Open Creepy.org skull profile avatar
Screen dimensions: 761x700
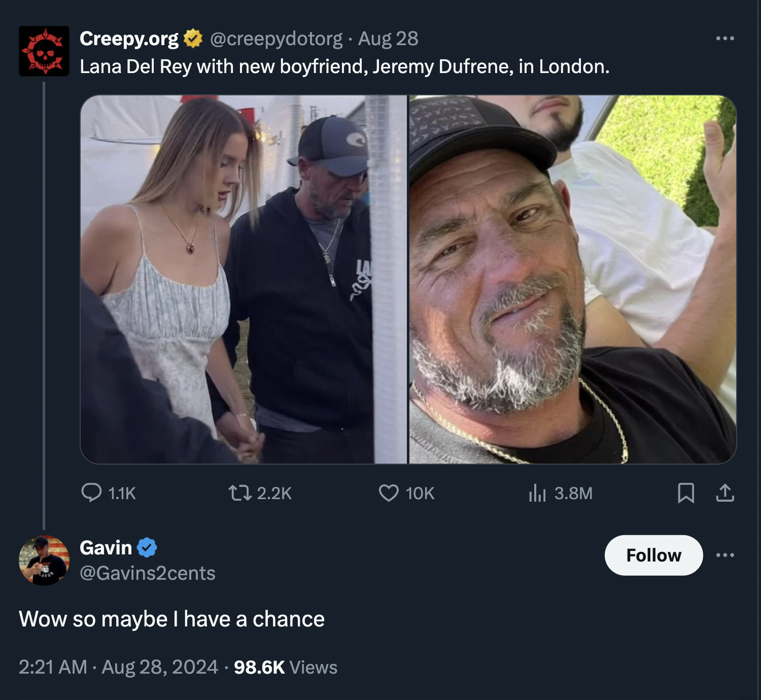tap(44, 51)
